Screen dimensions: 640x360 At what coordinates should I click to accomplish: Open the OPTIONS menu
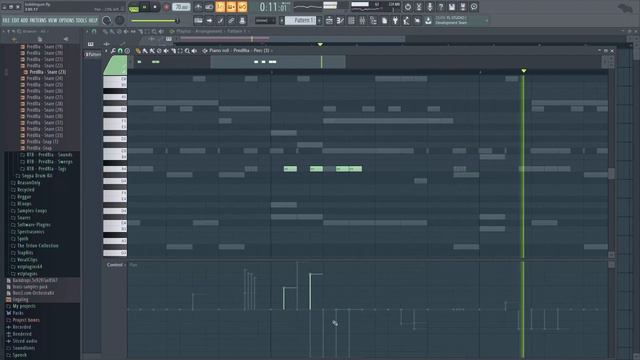(x=67, y=20)
